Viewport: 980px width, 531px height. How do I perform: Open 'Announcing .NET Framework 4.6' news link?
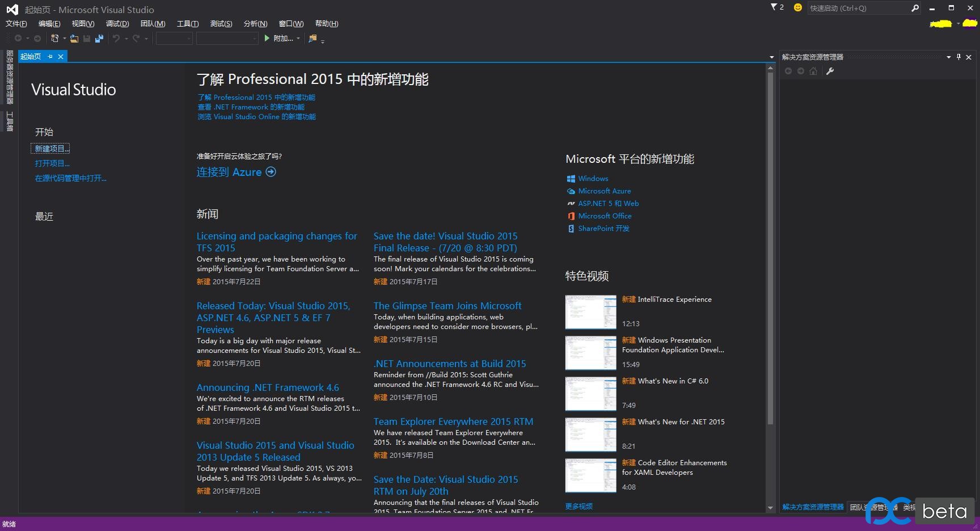[268, 387]
